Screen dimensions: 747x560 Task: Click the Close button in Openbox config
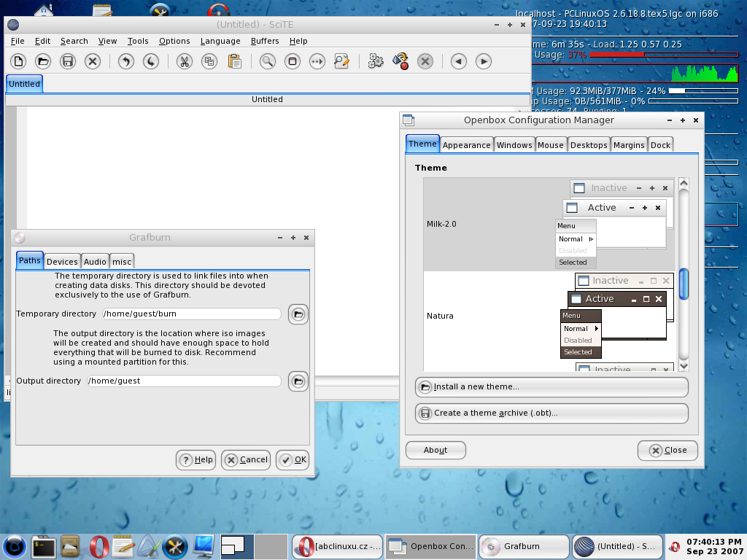[667, 451]
